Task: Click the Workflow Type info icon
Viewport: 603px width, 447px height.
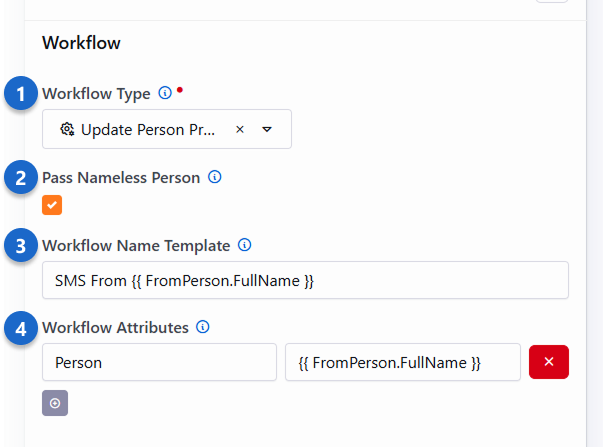Action: (x=166, y=94)
